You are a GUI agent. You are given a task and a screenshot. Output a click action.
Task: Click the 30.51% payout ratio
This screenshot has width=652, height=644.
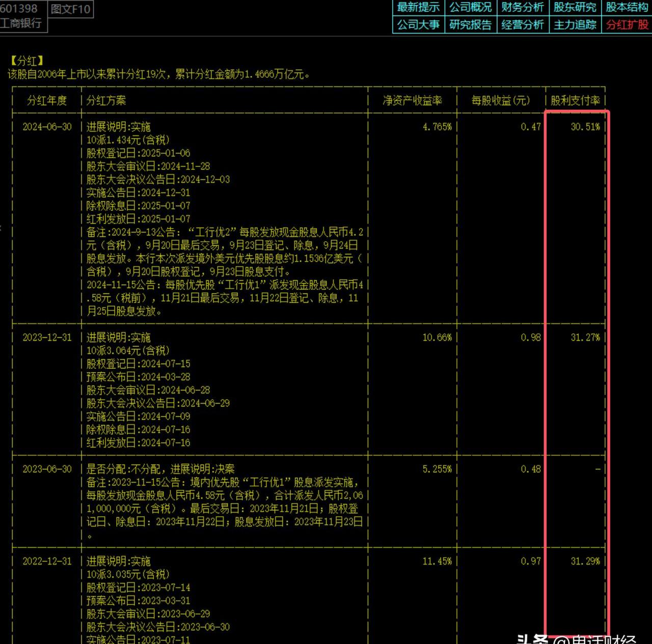(585, 127)
